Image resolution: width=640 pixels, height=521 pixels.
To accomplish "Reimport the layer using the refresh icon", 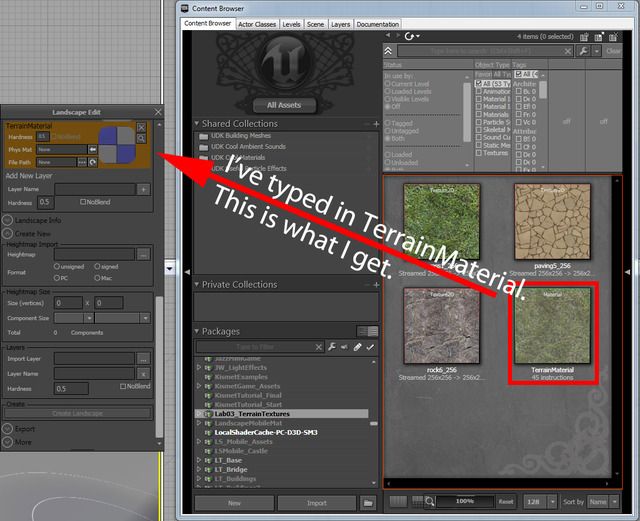I will pos(93,162).
